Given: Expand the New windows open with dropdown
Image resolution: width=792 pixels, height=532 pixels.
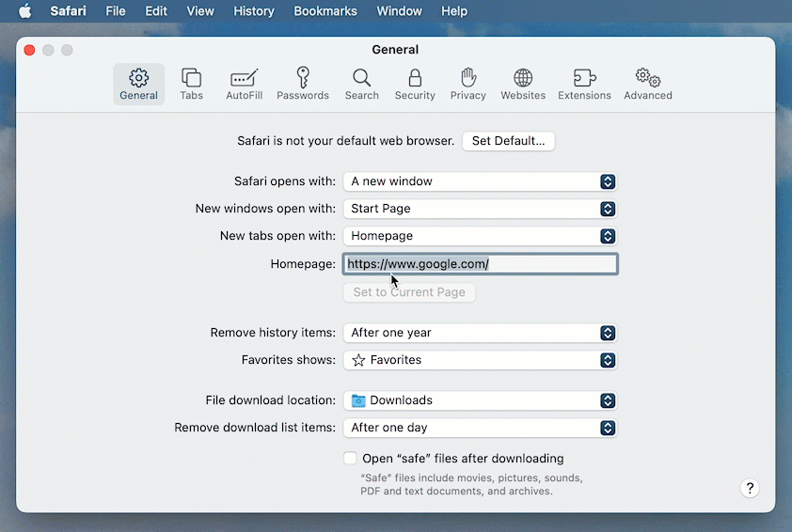Looking at the screenshot, I should 480,209.
